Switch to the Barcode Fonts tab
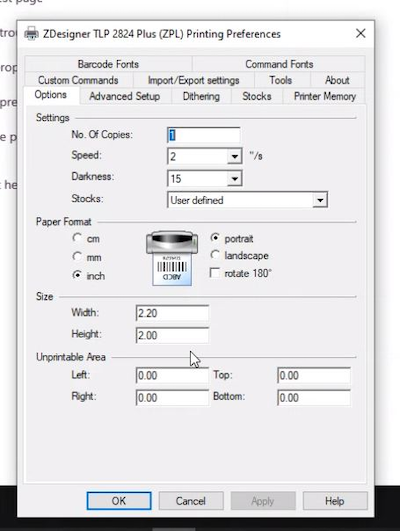This screenshot has width=400, height=531. click(108, 64)
